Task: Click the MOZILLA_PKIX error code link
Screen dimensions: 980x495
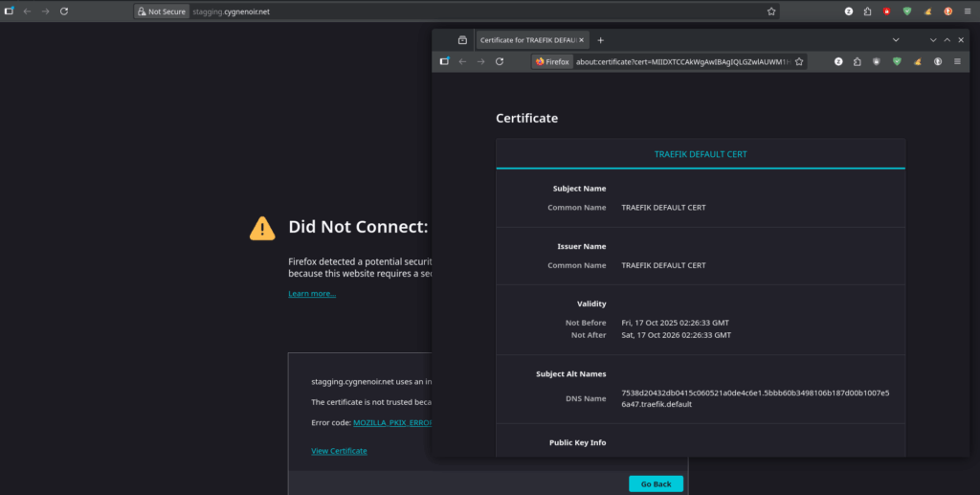Action: tap(394, 422)
